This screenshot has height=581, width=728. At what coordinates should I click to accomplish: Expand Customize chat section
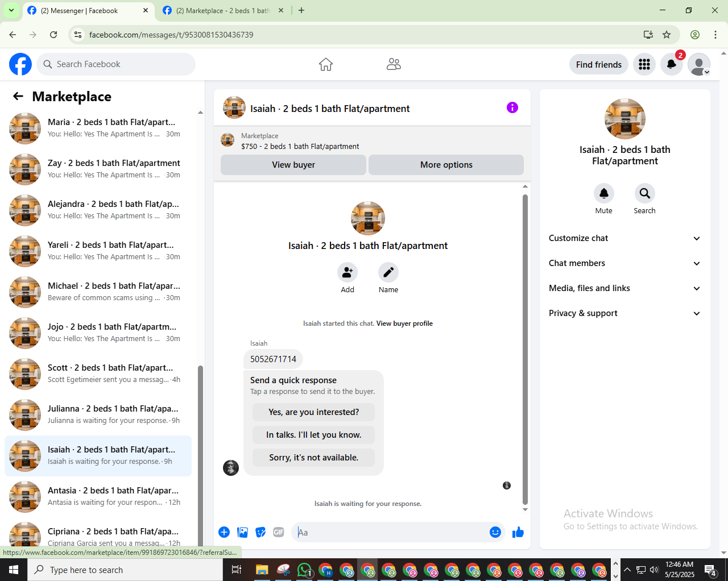[625, 238]
